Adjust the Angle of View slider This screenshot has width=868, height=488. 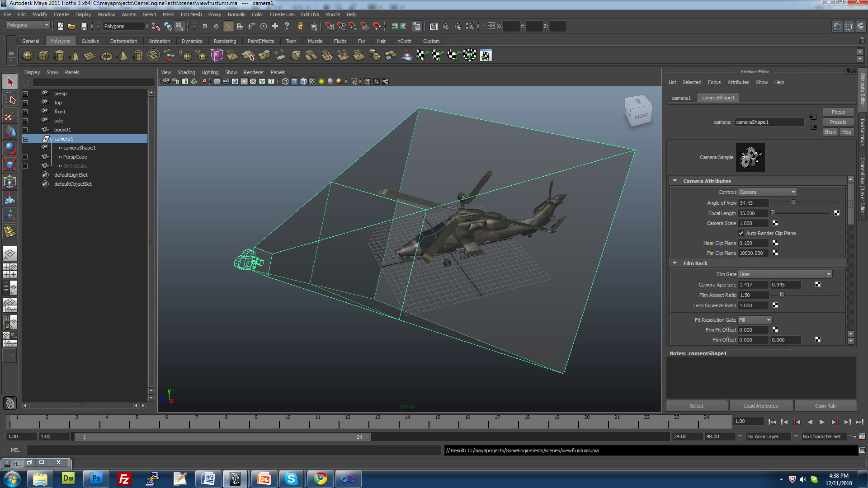point(793,203)
